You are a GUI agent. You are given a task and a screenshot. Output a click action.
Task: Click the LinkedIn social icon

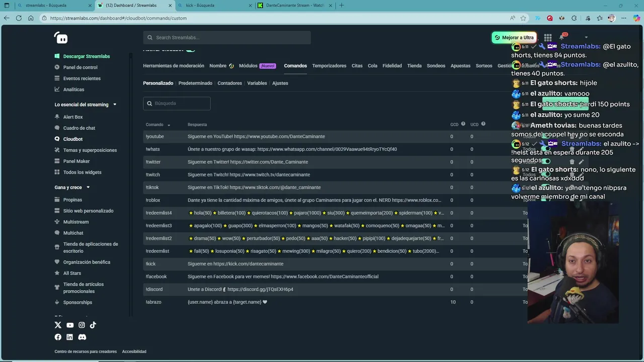[x=69, y=337]
